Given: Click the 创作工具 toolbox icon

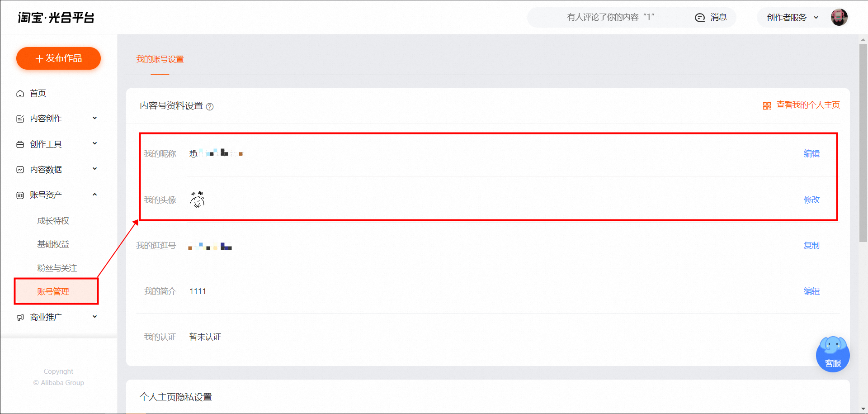Looking at the screenshot, I should pyautogui.click(x=20, y=144).
